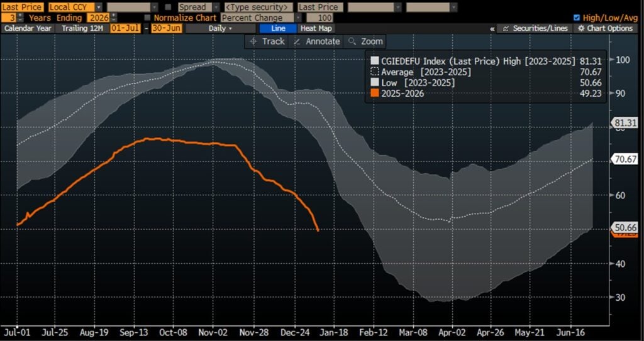The width and height of the screenshot is (644, 341).
Task: Click the Type security input field
Action: pos(258,7)
